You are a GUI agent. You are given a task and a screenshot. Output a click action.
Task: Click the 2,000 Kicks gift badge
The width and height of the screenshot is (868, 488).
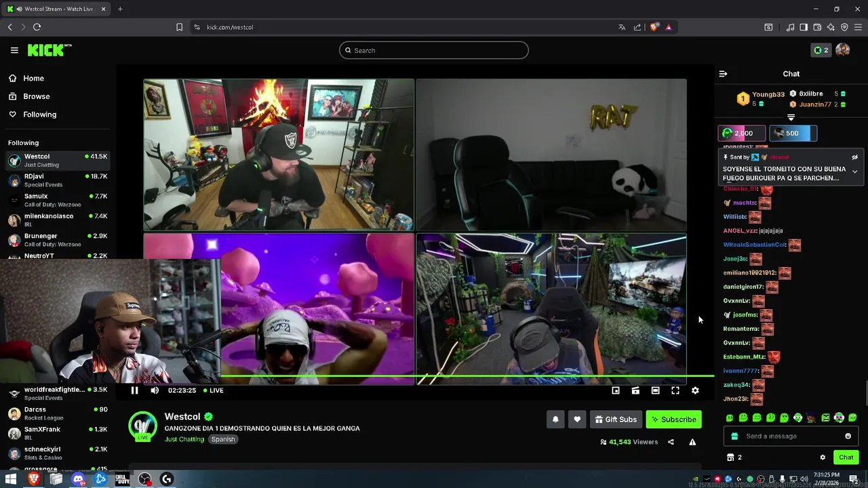(742, 134)
